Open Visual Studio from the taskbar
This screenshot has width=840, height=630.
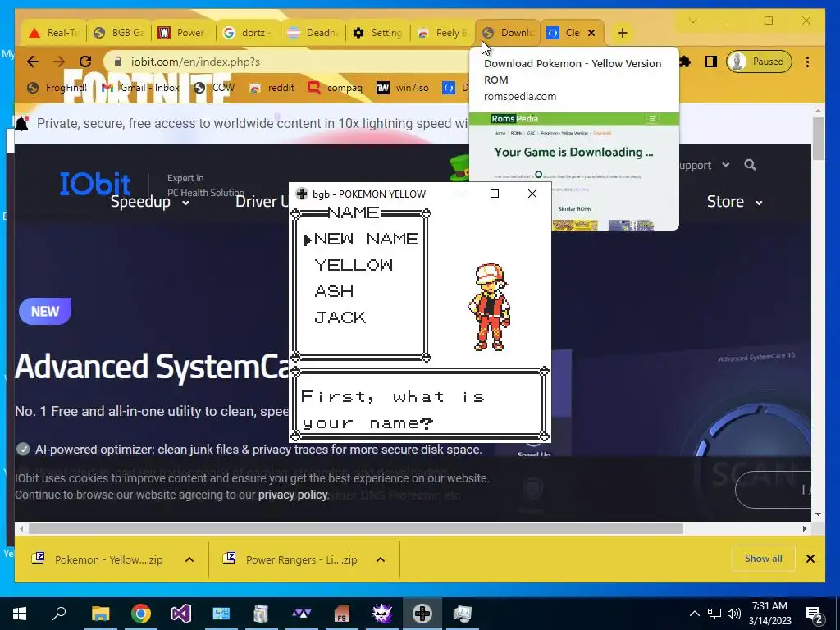pyautogui.click(x=181, y=614)
